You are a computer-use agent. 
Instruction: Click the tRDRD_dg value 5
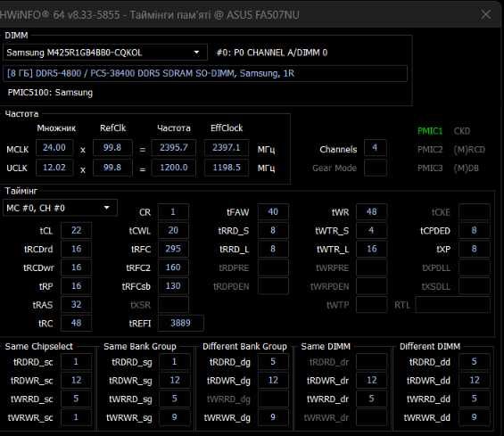(x=273, y=362)
